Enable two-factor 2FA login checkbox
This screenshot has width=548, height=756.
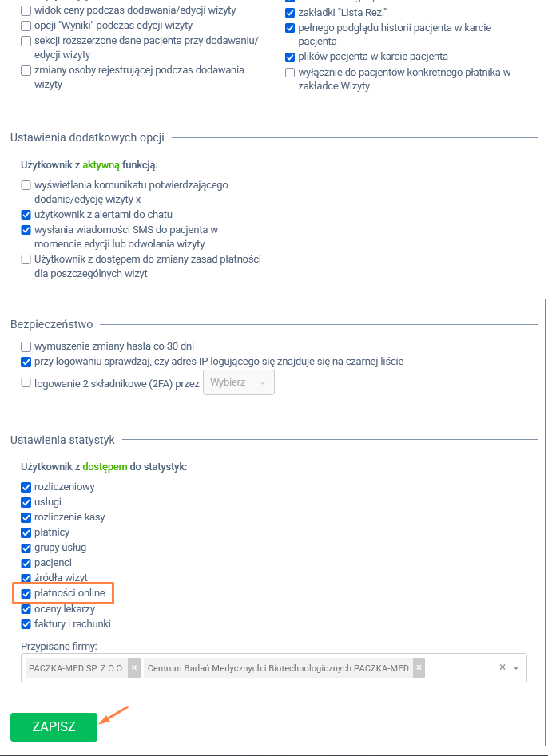click(x=26, y=383)
